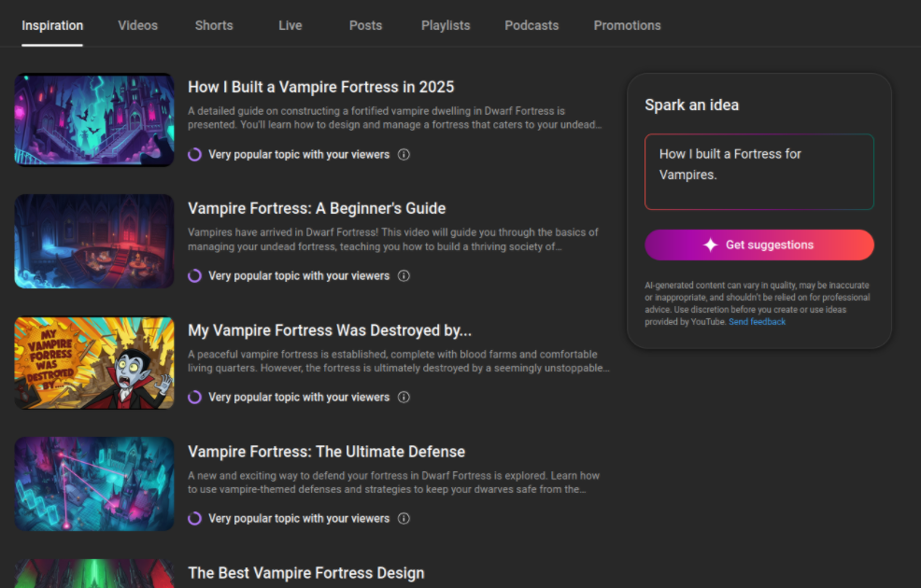
Task: Open 'How I Built a Vampire Fortress in 2025' title
Action: [x=320, y=87]
